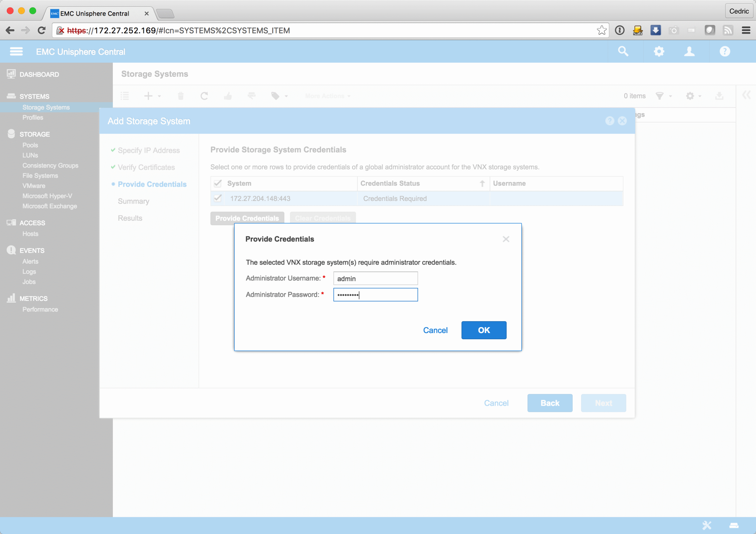756x534 pixels.
Task: Click the storage system icon in bottom bar
Action: click(734, 525)
